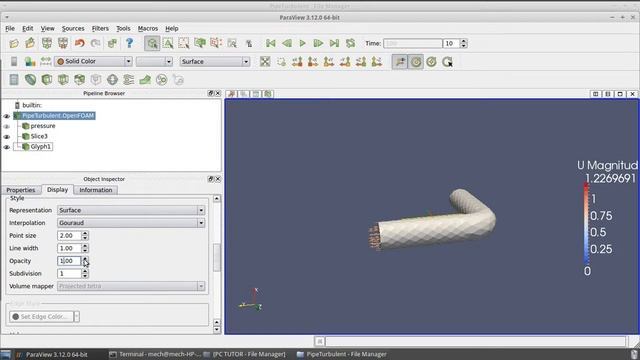The width and height of the screenshot is (640, 360).
Task: Open the Edit Color Map icon
Action: [x=30, y=62]
